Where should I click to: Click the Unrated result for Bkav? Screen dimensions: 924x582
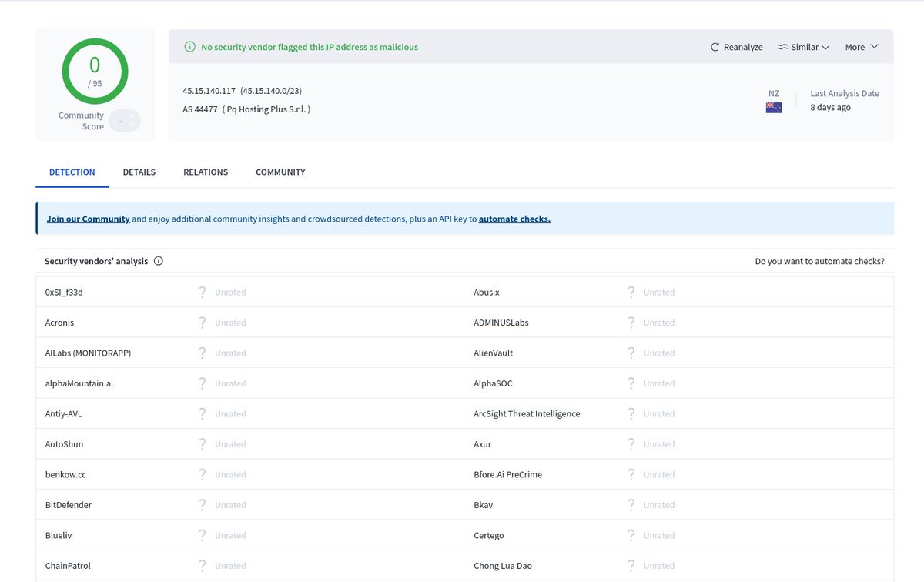click(659, 505)
